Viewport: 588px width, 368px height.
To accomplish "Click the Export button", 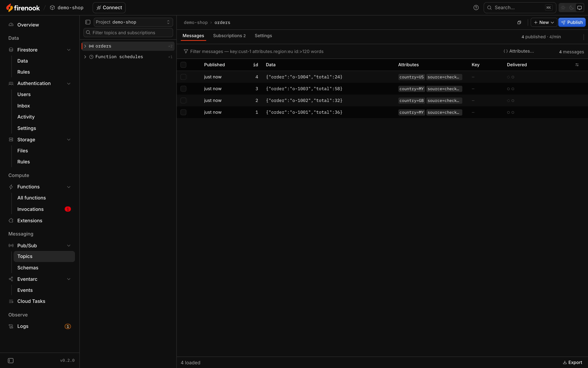I will click(572, 362).
